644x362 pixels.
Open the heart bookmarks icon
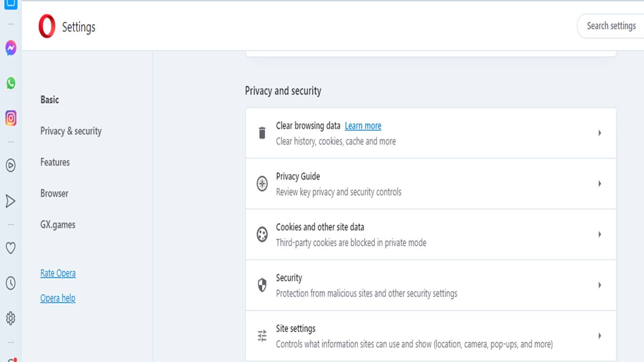(x=10, y=248)
